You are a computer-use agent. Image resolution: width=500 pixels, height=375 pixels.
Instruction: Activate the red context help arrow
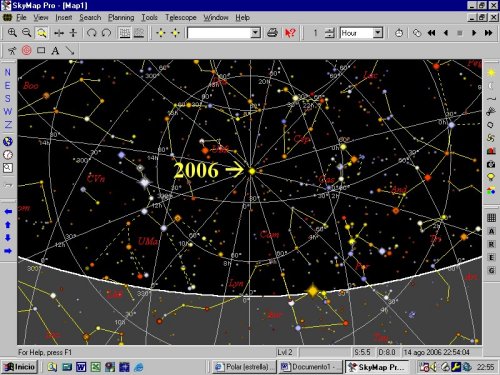pos(290,33)
